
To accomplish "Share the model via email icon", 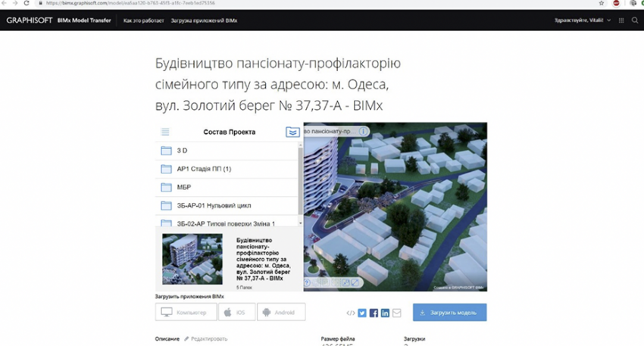I will pyautogui.click(x=396, y=313).
